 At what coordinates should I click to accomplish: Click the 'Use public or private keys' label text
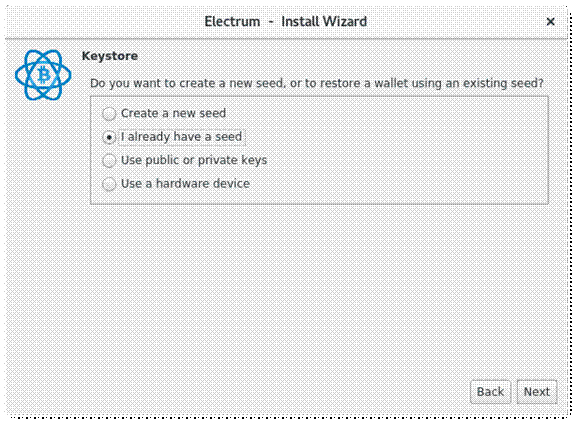click(194, 160)
